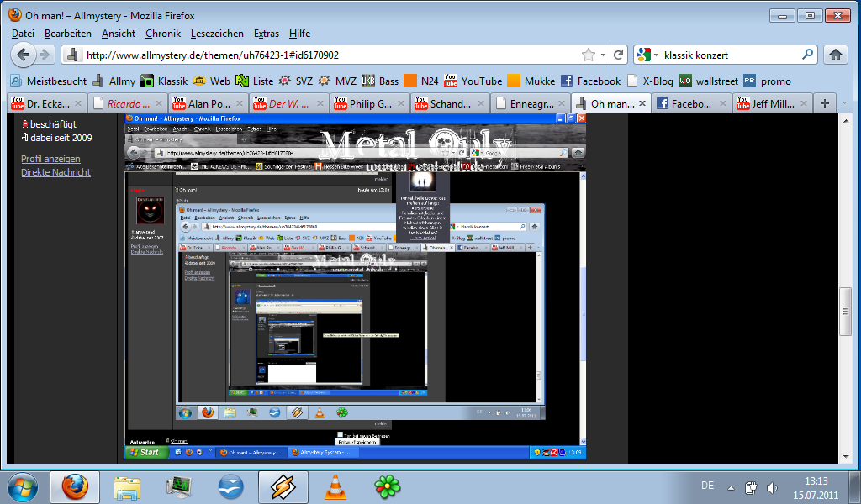Open the Facebook bookmark in the toolbar
The height and width of the screenshot is (504, 861).
[x=590, y=81]
